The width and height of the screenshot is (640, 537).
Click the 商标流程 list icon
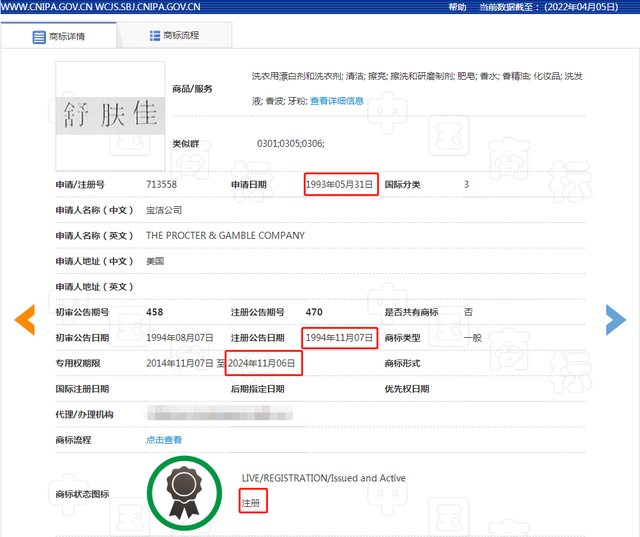(x=155, y=36)
